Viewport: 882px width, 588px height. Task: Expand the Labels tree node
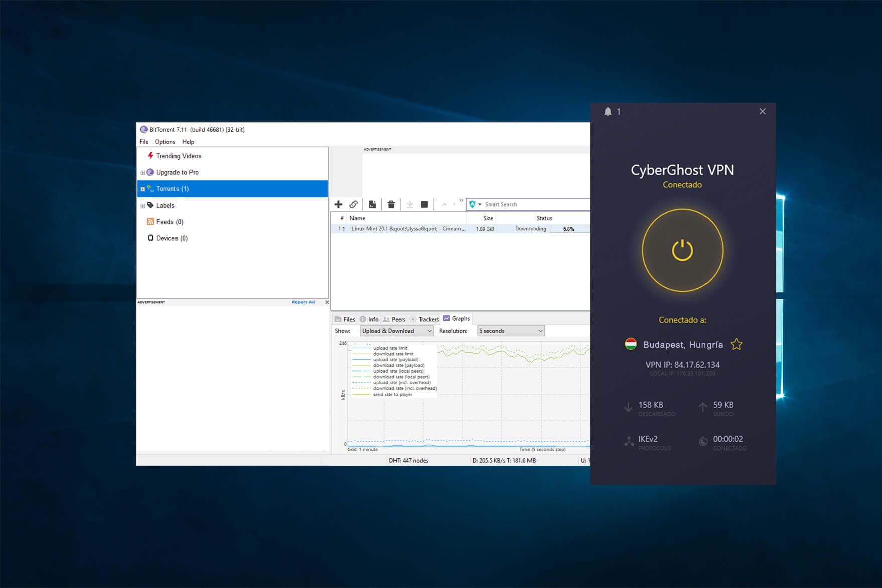tap(143, 206)
